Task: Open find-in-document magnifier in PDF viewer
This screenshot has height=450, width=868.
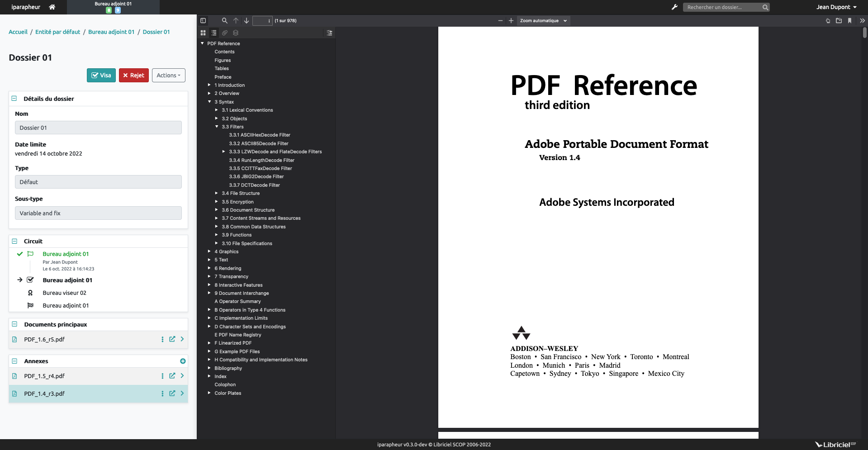Action: coord(224,20)
